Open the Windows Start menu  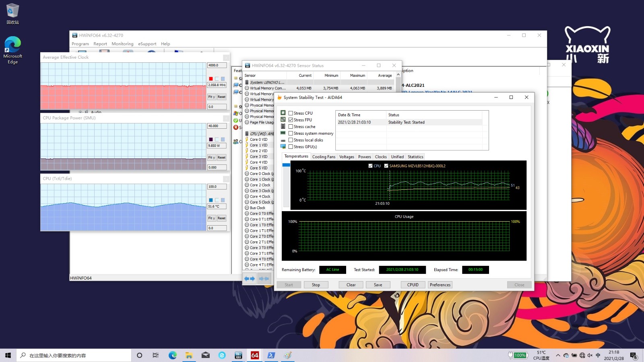8,355
